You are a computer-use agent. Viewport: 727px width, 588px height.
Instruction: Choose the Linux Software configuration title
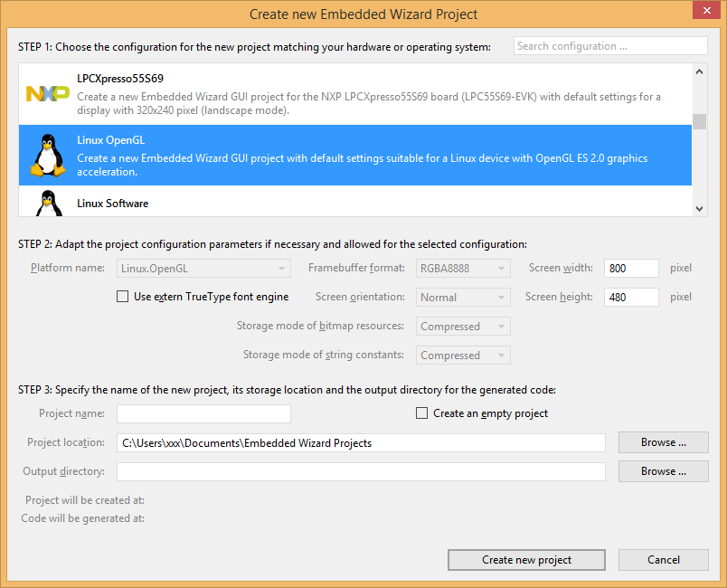pos(112,204)
